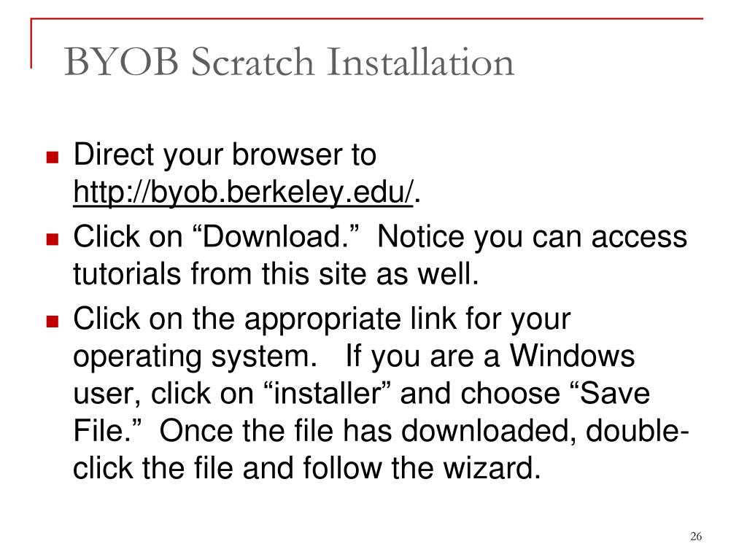
Task: Click the word "Windows" in the third bullet
Action: (572, 356)
